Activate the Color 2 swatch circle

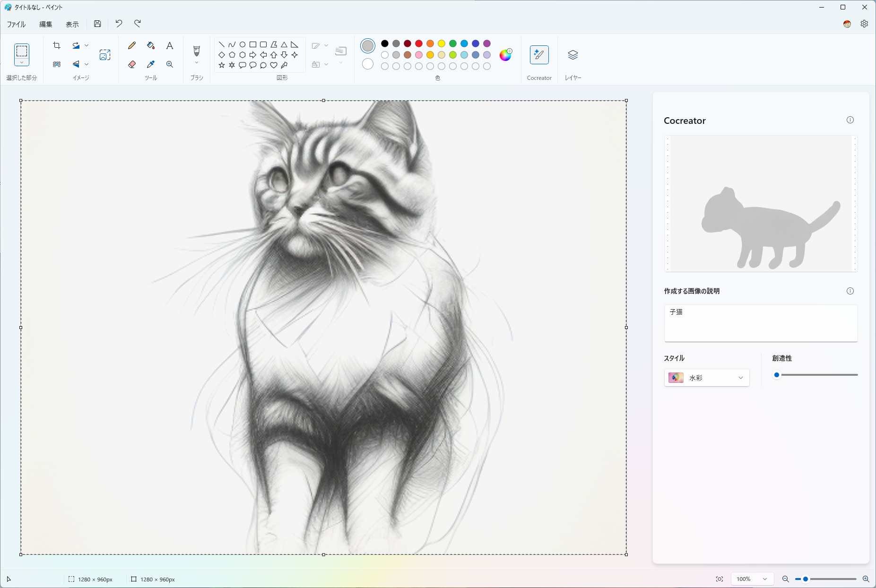367,64
